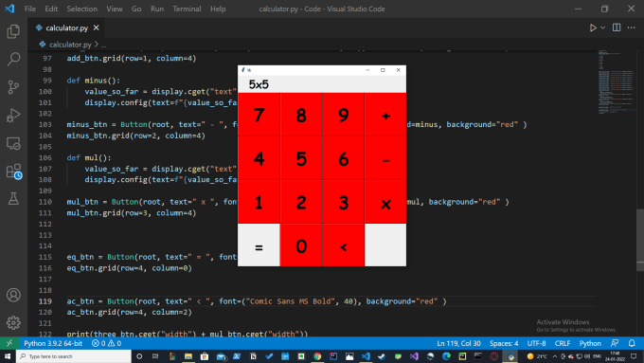Change encoding via UTF-8 indicator
Viewport: 644px width, 363px height.
tap(536, 343)
